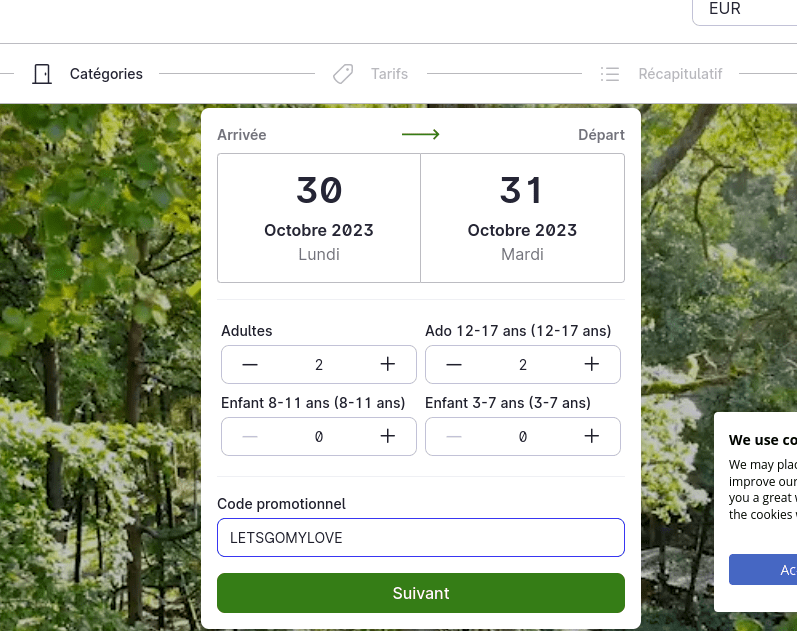Screen dimensions: 797x631
Task: Click minus for Enfant 8-11 ans
Action: (250, 436)
